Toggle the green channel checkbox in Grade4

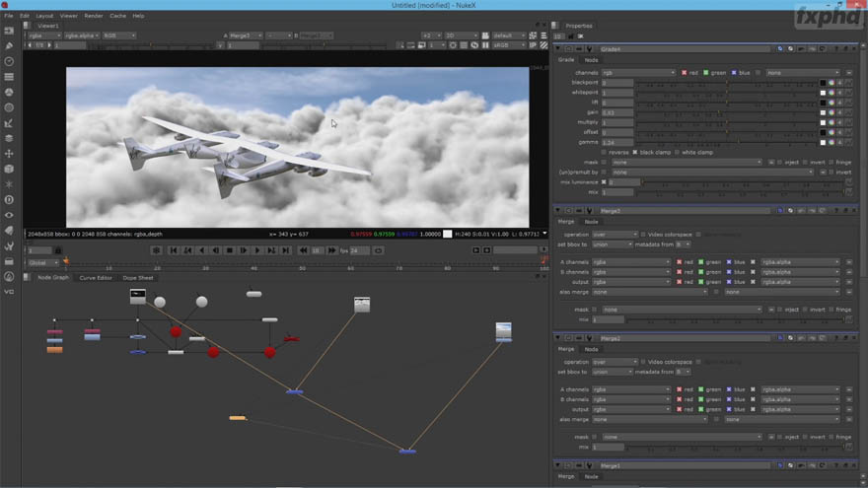(706, 73)
